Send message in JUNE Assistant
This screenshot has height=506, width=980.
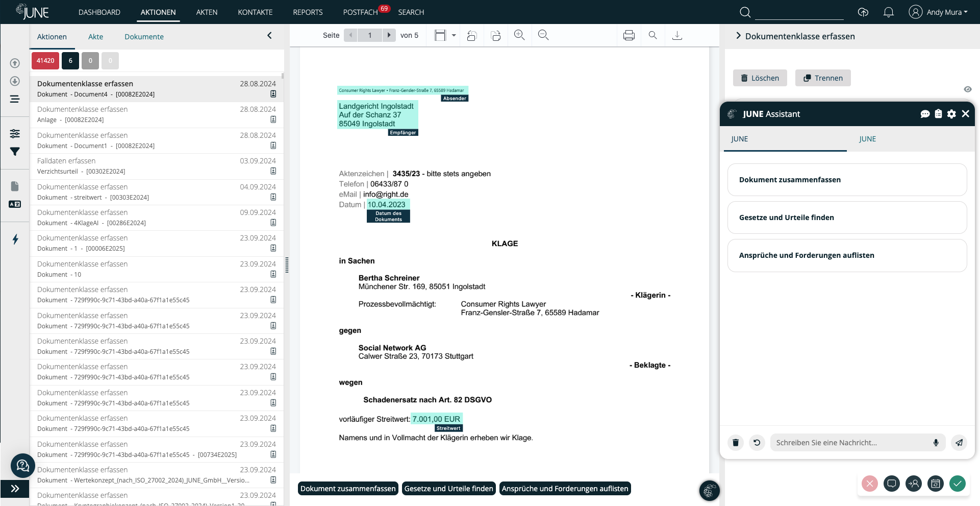(959, 443)
